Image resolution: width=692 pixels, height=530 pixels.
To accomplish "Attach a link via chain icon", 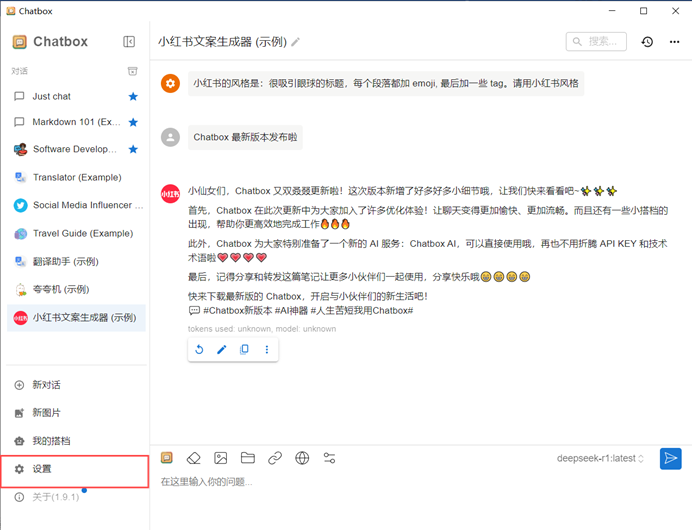I will pyautogui.click(x=275, y=458).
